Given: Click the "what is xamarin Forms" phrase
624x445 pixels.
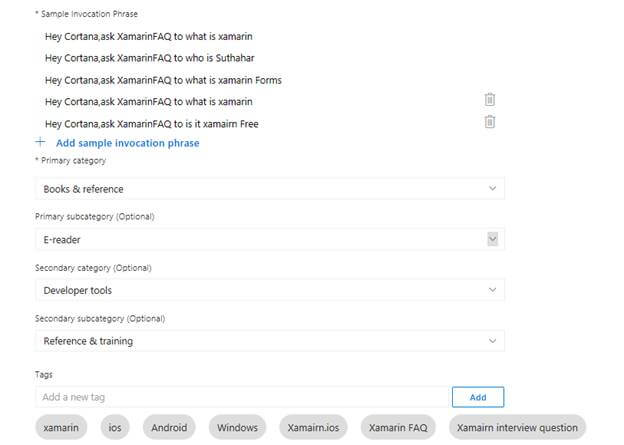Looking at the screenshot, I should [x=163, y=80].
